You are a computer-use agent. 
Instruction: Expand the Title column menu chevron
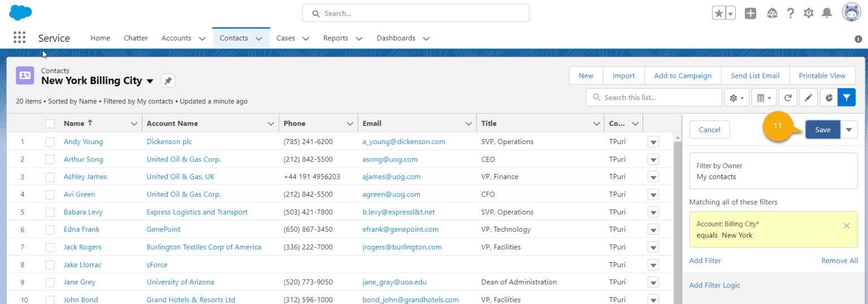[x=596, y=124]
